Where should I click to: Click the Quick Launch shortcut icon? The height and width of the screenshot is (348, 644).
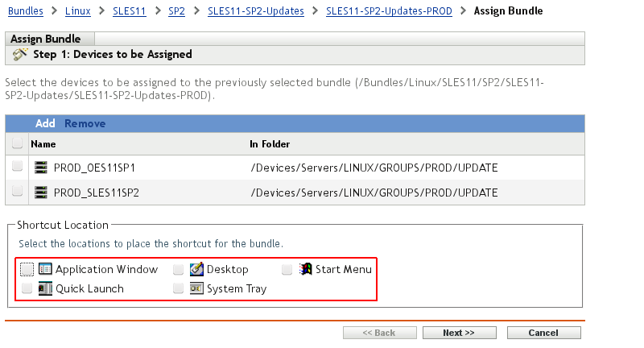pyautogui.click(x=45, y=288)
